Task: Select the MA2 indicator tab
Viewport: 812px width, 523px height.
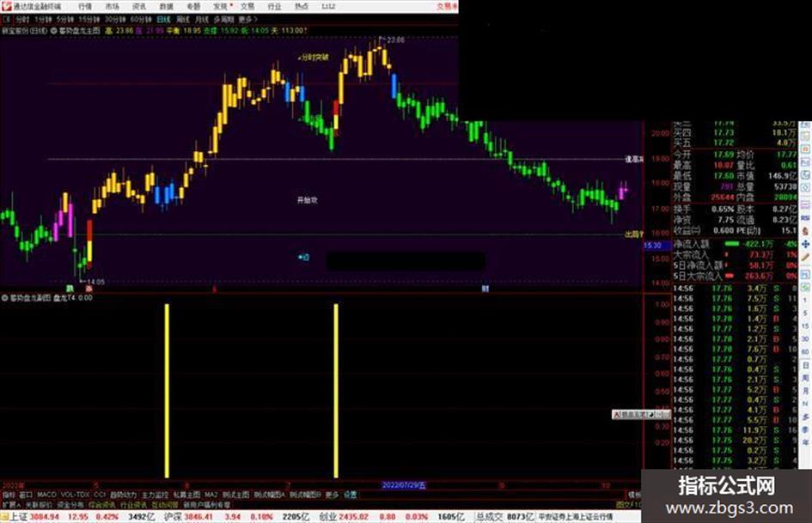Action: (x=211, y=495)
